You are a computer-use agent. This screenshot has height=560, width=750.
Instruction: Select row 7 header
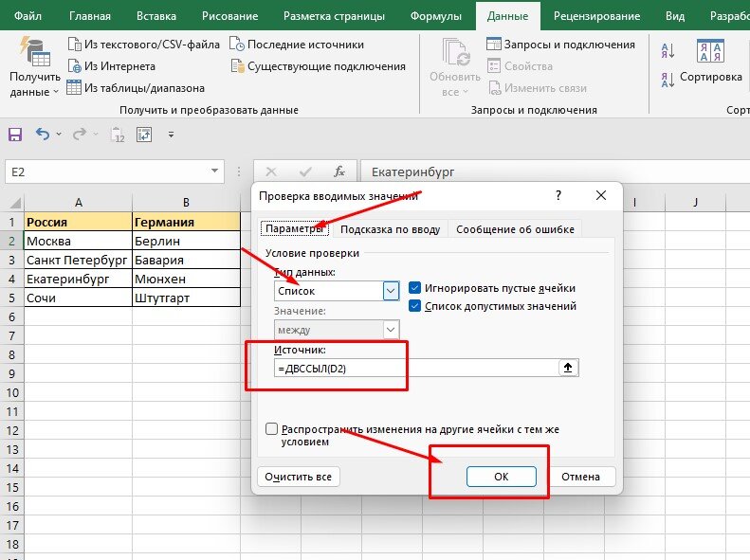pos(12,335)
